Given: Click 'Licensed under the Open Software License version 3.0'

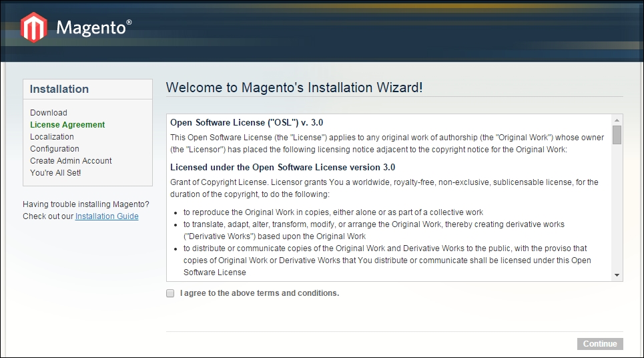Looking at the screenshot, I should (x=282, y=167).
